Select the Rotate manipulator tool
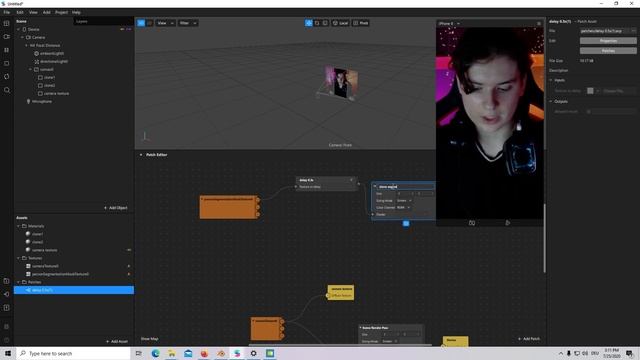 (317, 23)
